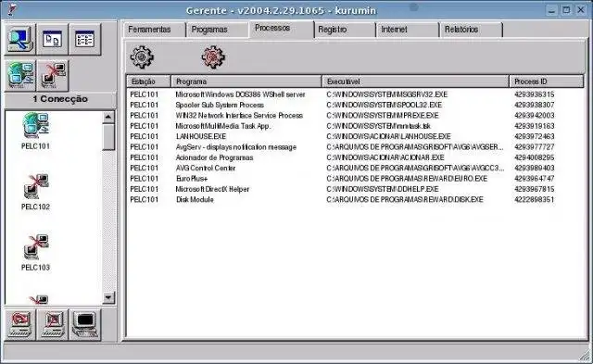Sort by the Executável column header

416,82
